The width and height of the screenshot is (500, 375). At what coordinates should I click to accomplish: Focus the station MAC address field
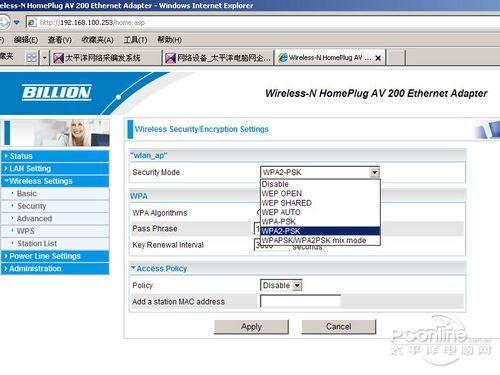pyautogui.click(x=300, y=301)
